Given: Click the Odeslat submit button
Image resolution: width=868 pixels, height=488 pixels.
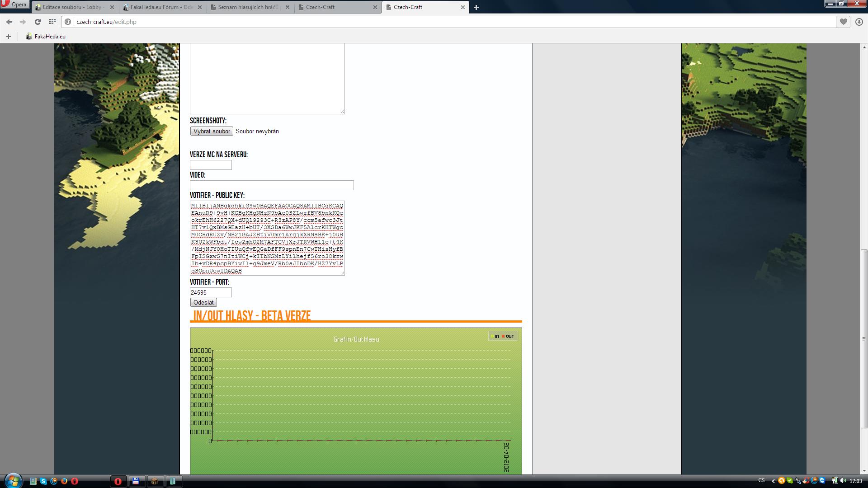Looking at the screenshot, I should [203, 302].
